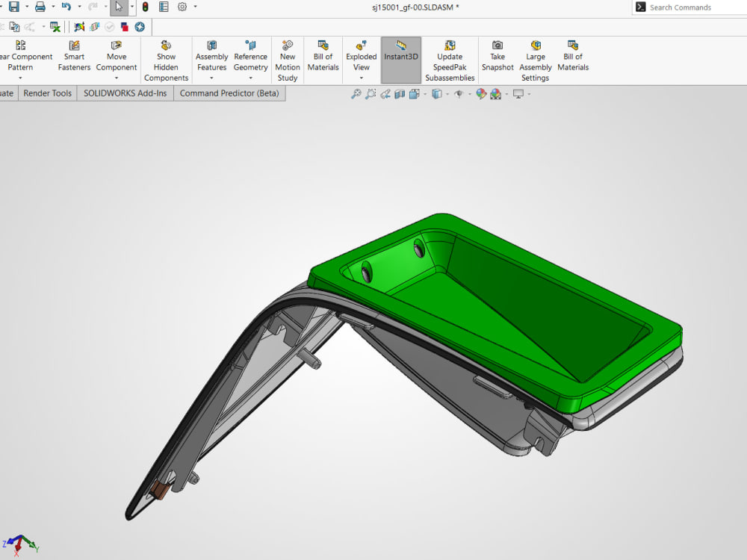Viewport: 747px width, 560px height.
Task: Click the blue compass circle icon
Action: coord(140,27)
